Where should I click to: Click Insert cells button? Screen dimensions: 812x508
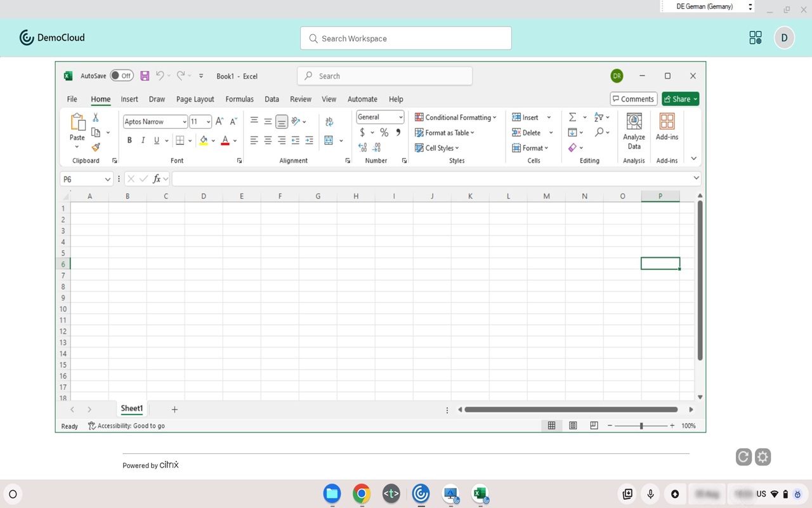tap(532, 117)
